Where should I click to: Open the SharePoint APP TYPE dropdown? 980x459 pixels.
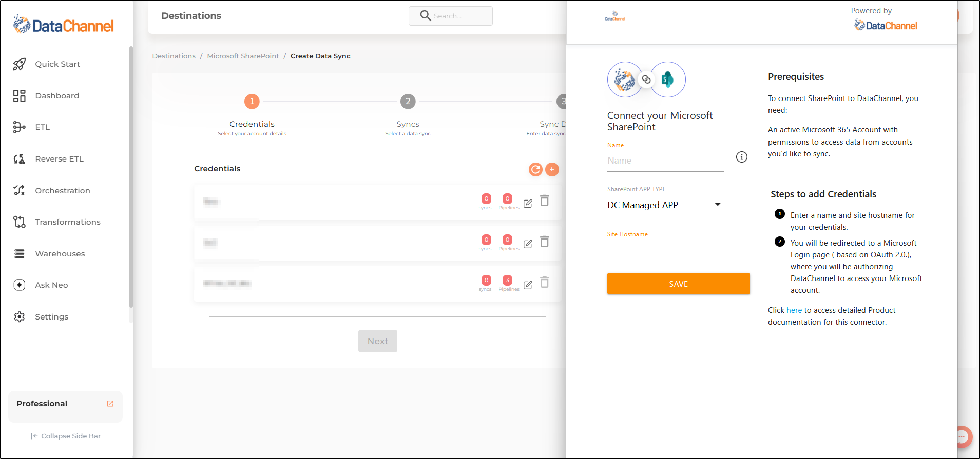pos(665,205)
